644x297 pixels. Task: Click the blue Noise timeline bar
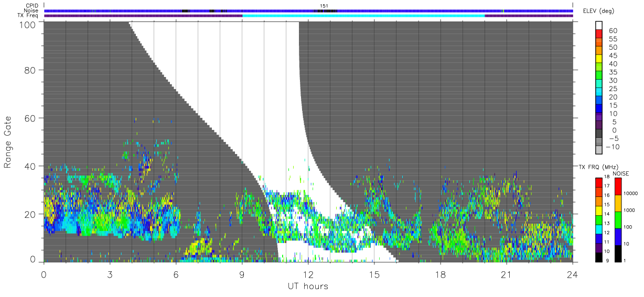308,10
